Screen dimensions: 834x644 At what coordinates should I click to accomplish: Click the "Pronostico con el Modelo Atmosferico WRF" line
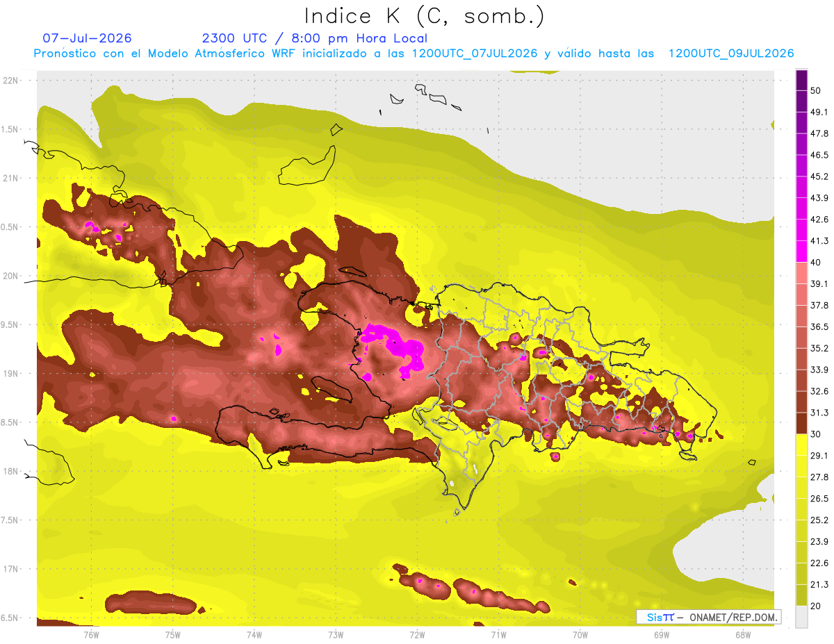(x=414, y=53)
